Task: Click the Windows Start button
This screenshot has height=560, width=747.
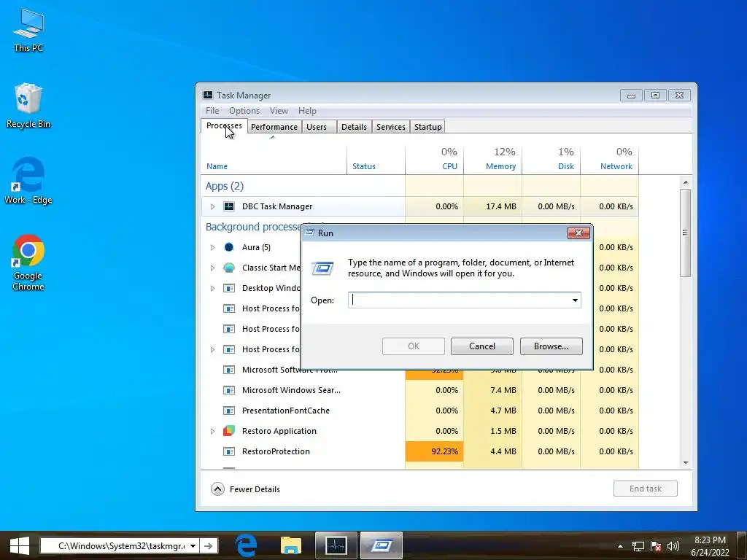Action: [20, 545]
